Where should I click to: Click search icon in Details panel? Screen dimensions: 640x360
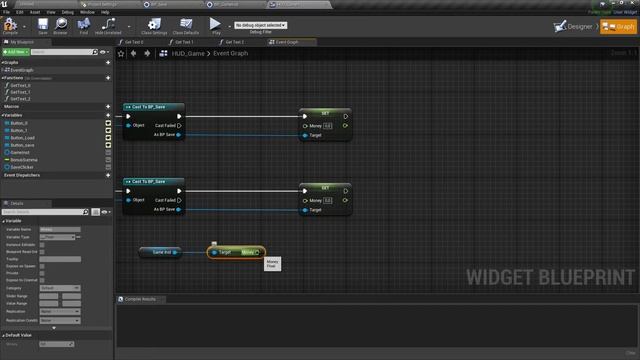tap(85, 212)
